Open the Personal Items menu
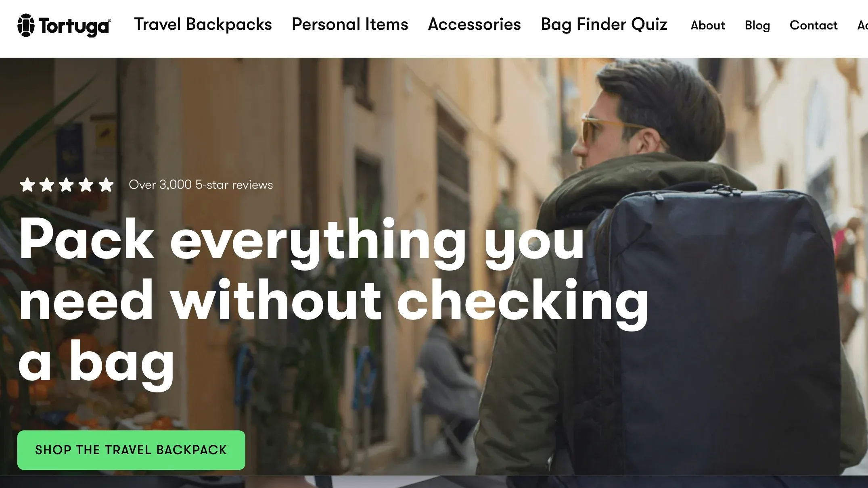 click(x=350, y=25)
